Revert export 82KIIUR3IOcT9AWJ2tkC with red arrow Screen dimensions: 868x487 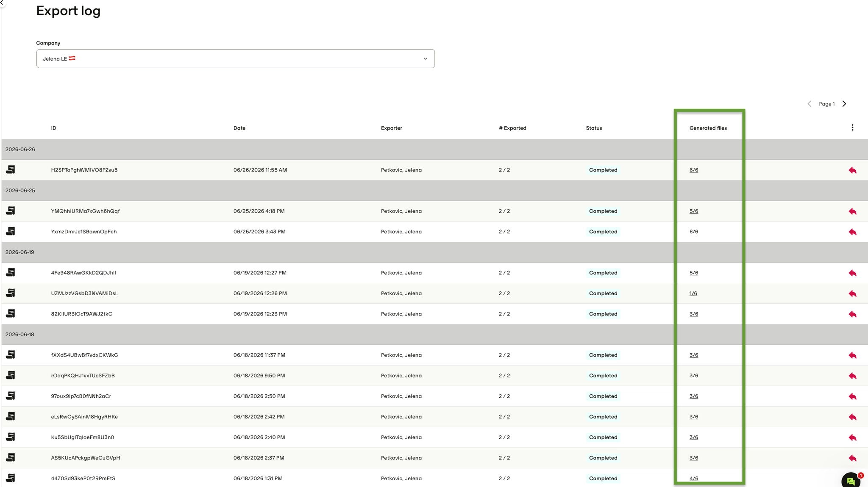pos(852,314)
